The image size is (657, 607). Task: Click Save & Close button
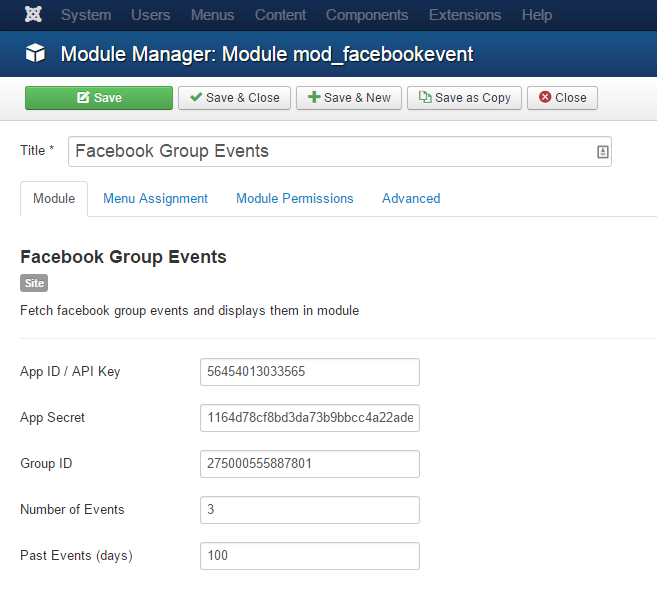[x=234, y=98]
